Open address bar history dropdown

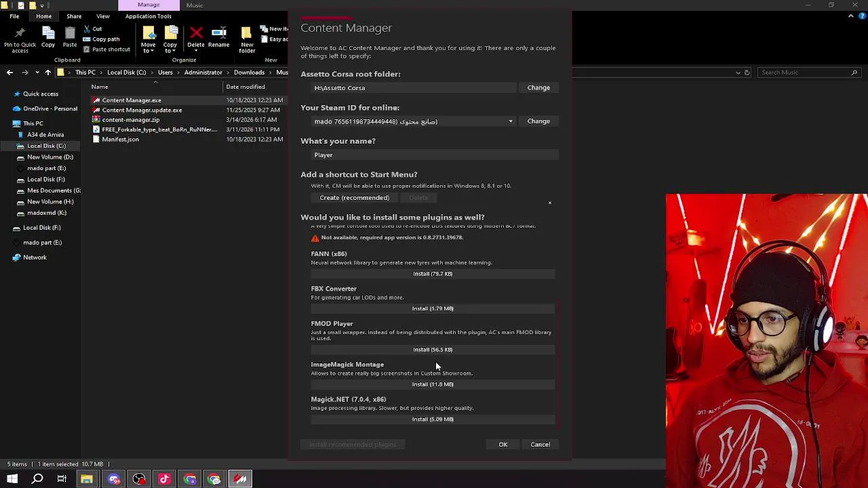point(738,73)
